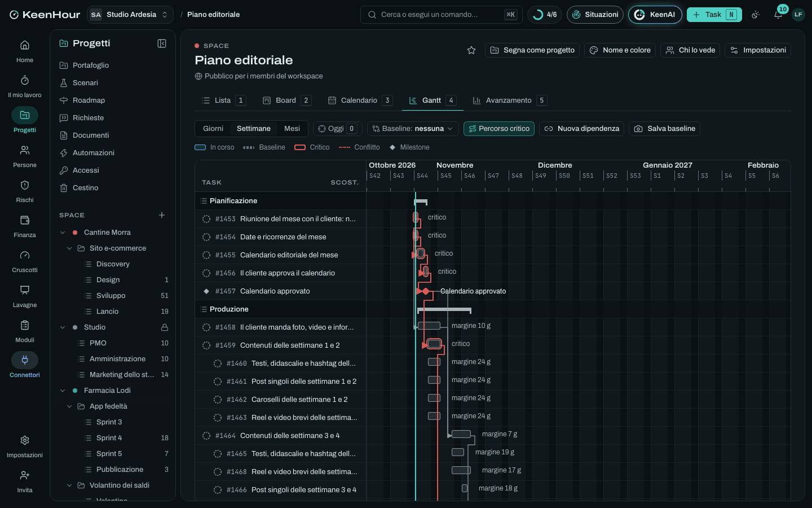Open Connettori plug icon

[x=25, y=366]
